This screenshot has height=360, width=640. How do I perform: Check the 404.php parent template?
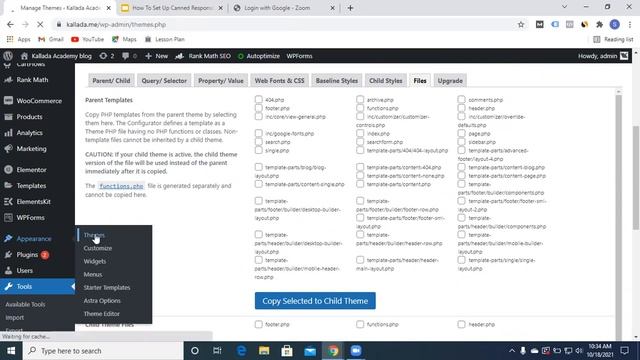[x=259, y=99]
